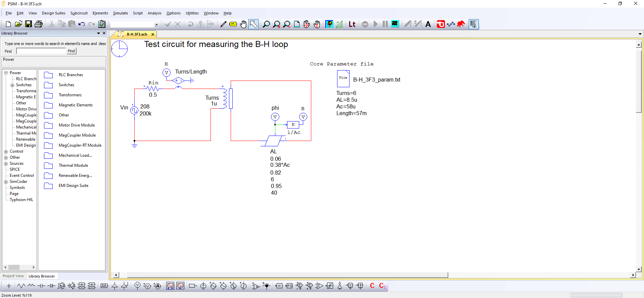Zoom in with plus magnifier

277,24
